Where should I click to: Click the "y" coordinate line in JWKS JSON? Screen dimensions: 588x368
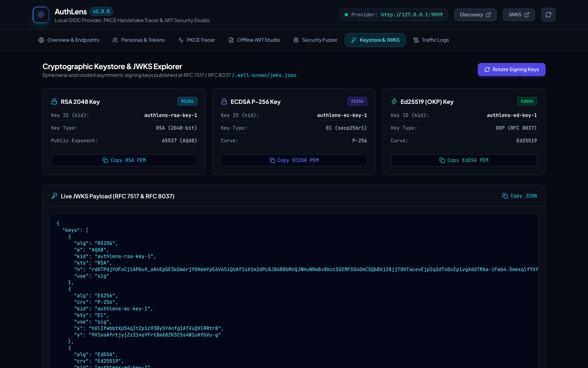pos(147,335)
